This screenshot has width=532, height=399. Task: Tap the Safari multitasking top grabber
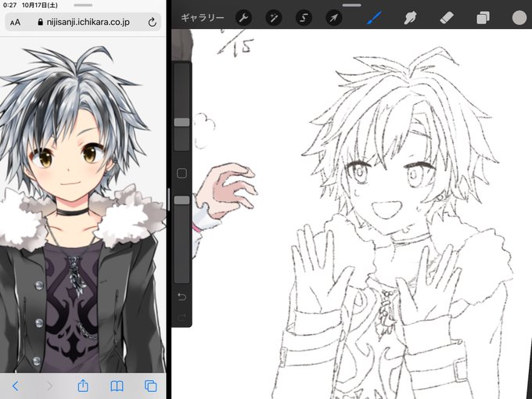(83, 5)
